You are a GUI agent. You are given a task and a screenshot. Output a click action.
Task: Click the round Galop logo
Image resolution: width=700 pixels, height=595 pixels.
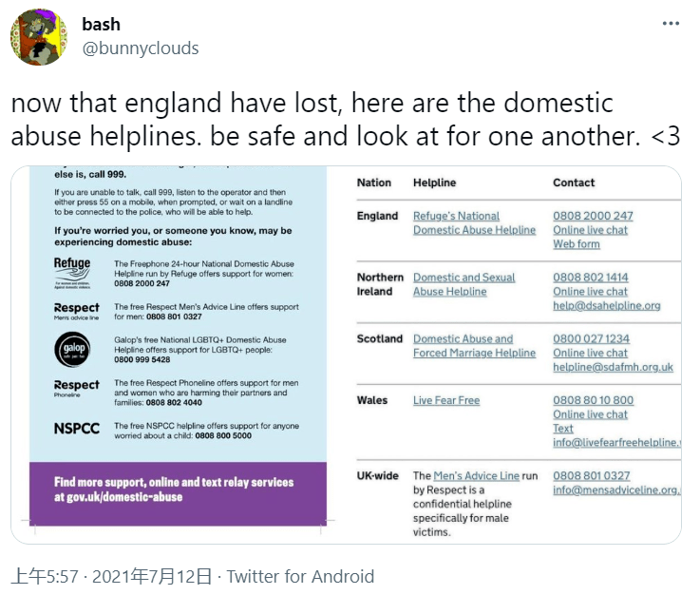[x=72, y=349]
